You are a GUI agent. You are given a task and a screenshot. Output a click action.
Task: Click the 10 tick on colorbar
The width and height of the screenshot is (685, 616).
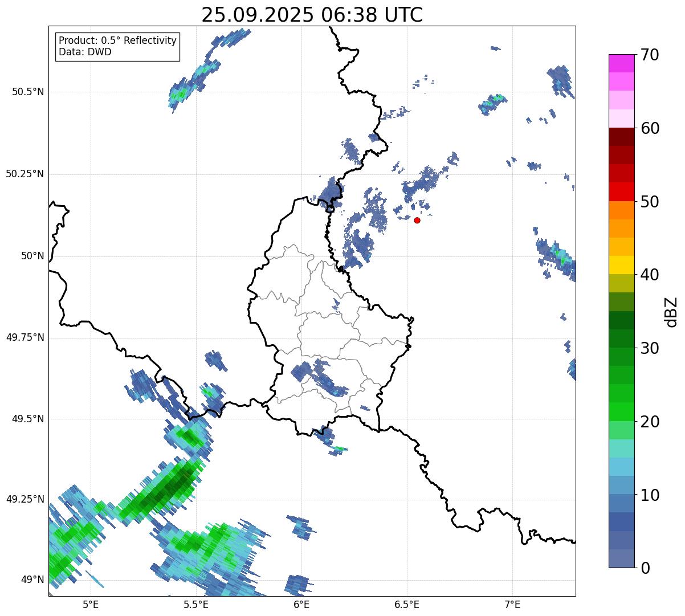650,495
